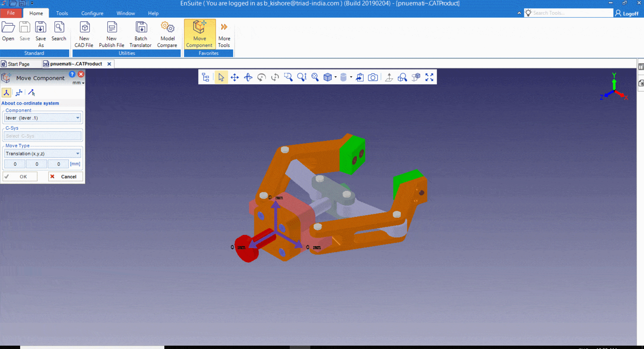
Task: Open the Tools ribbon tab
Action: (x=62, y=13)
